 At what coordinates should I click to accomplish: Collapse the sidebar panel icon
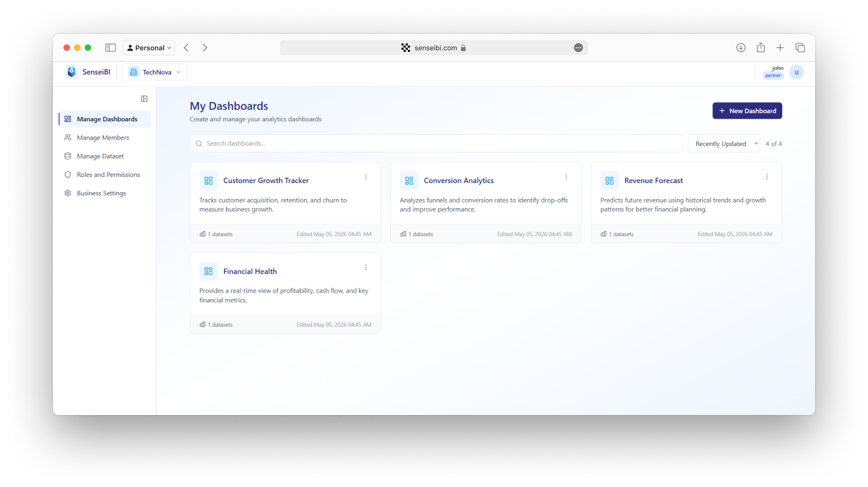coord(144,99)
